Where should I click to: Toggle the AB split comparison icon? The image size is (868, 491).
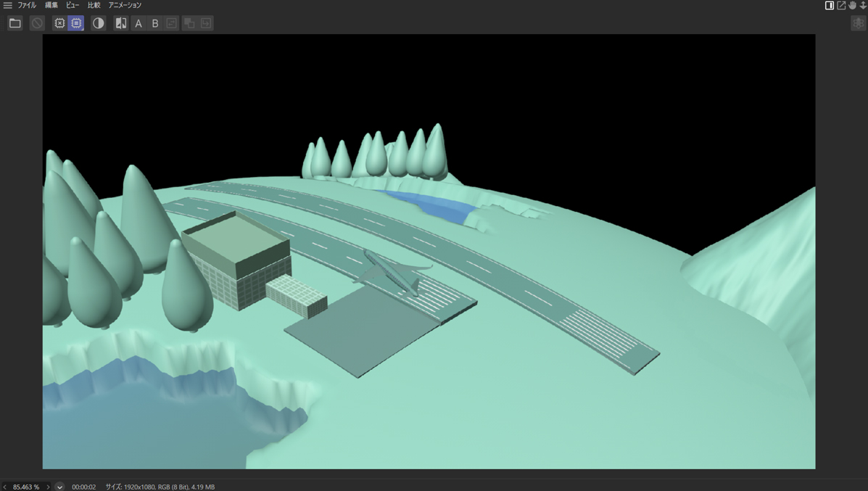(121, 23)
